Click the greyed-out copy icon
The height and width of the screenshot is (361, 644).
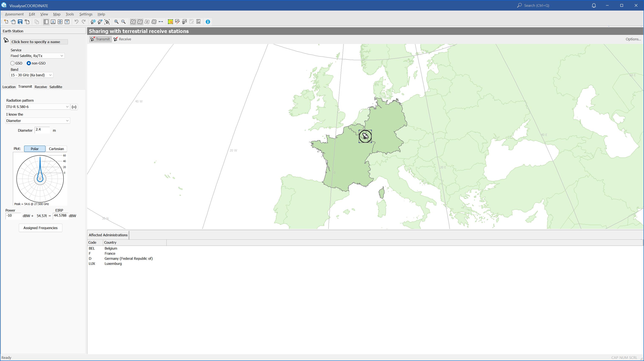[x=37, y=22]
